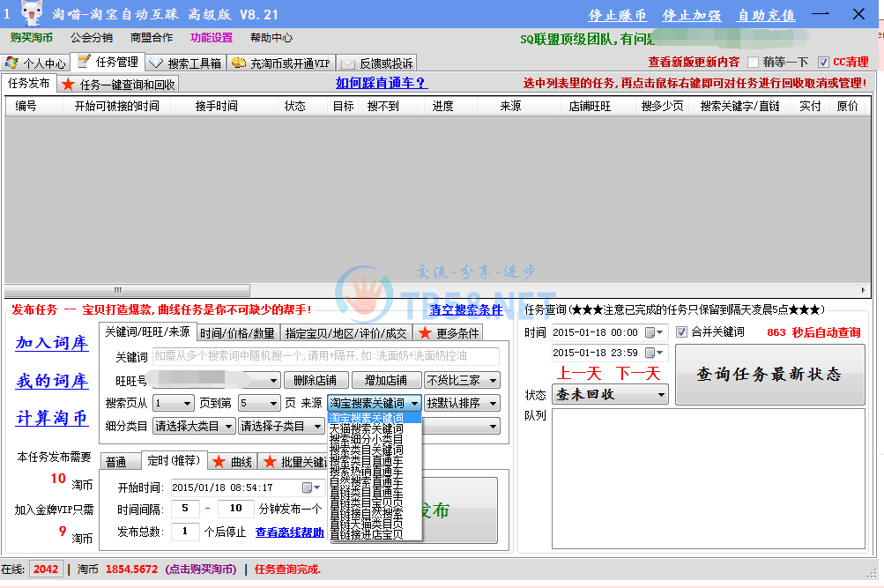Open calendar picker for 开始时间 field

pos(310,488)
